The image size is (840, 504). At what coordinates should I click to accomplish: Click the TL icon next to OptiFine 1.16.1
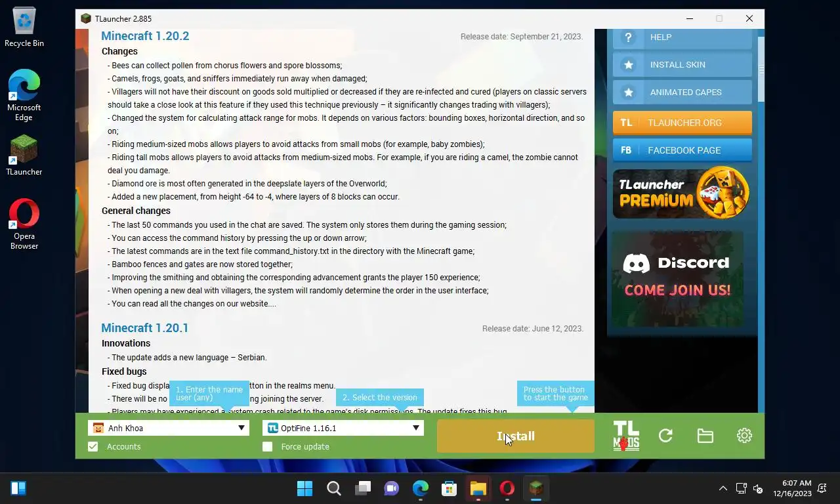point(273,429)
